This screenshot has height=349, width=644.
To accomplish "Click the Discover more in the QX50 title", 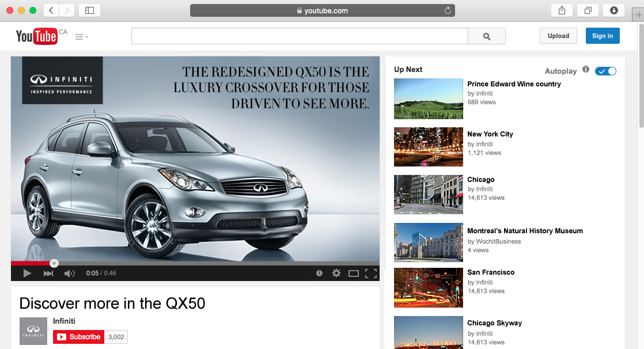I will click(x=112, y=304).
